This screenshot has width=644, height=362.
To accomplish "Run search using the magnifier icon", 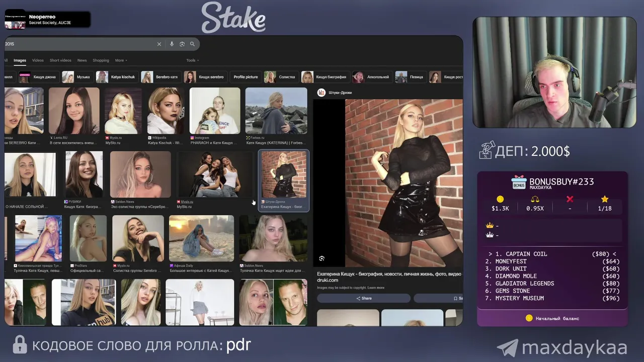I will pyautogui.click(x=192, y=44).
